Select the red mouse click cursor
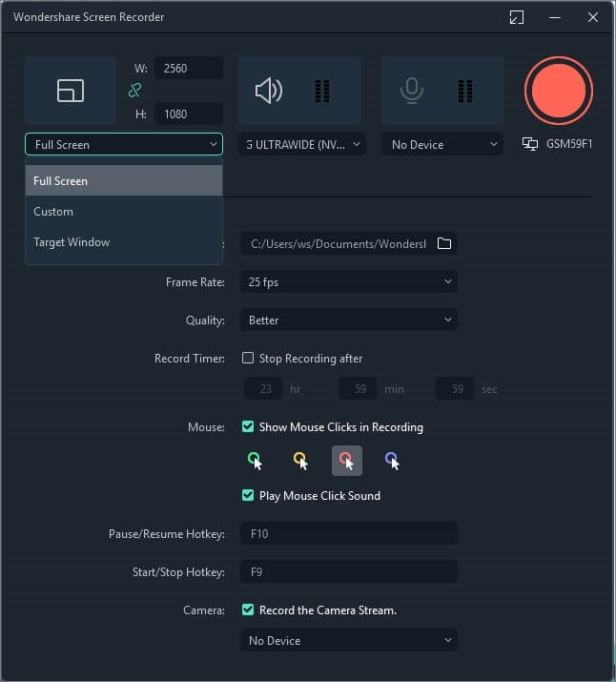Image resolution: width=616 pixels, height=682 pixels. (x=346, y=461)
